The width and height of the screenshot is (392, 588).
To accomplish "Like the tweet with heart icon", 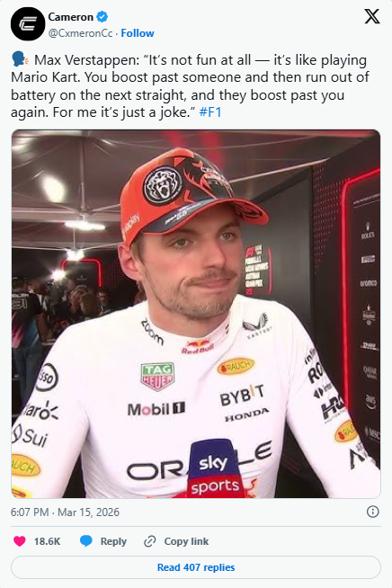I will [20, 541].
